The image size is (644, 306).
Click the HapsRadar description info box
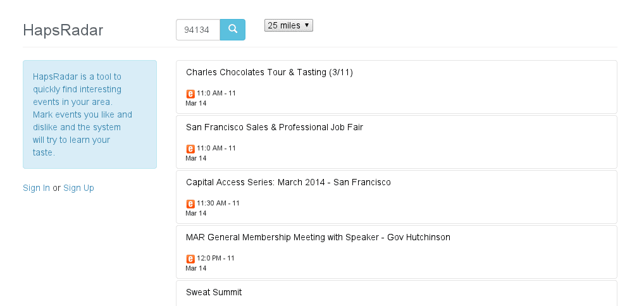pyautogui.click(x=89, y=114)
